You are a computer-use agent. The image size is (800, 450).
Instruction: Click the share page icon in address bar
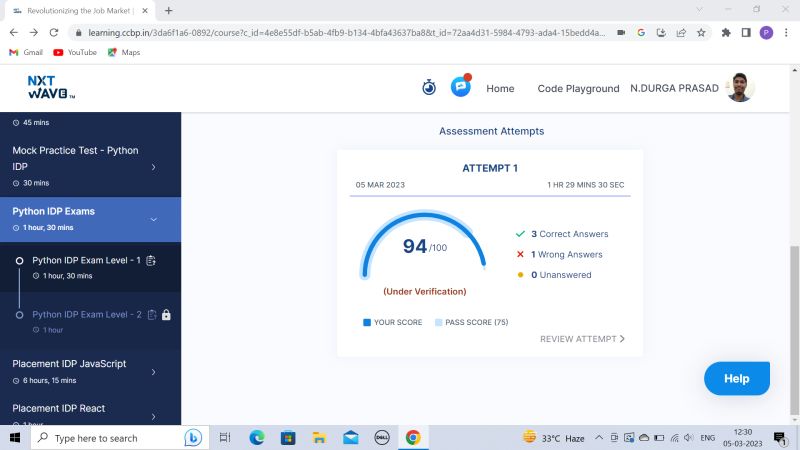point(681,32)
